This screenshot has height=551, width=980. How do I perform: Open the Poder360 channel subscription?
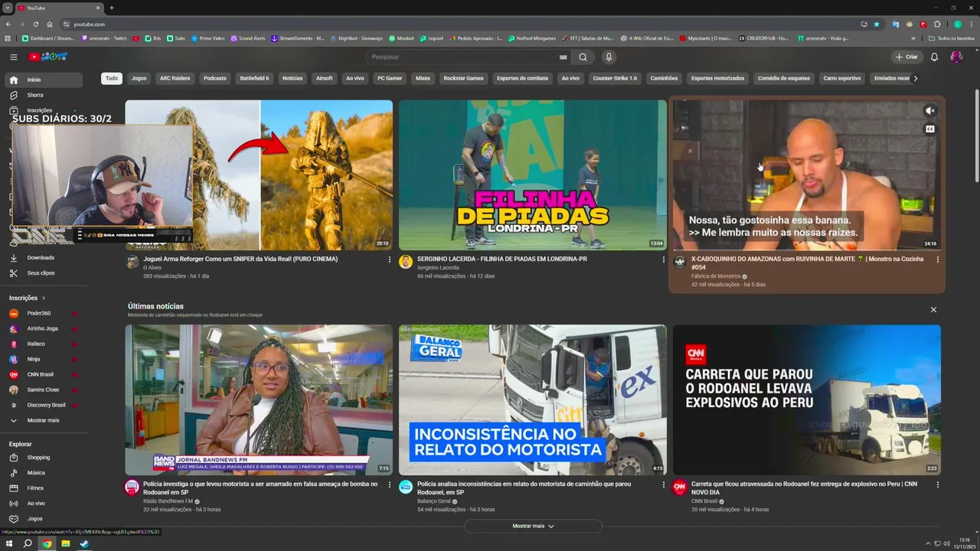pyautogui.click(x=43, y=313)
